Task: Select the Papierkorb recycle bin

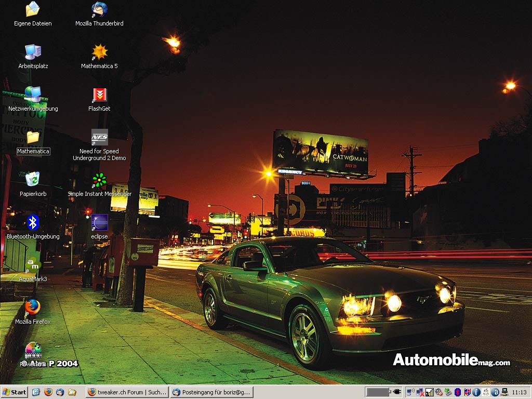Action: point(33,184)
